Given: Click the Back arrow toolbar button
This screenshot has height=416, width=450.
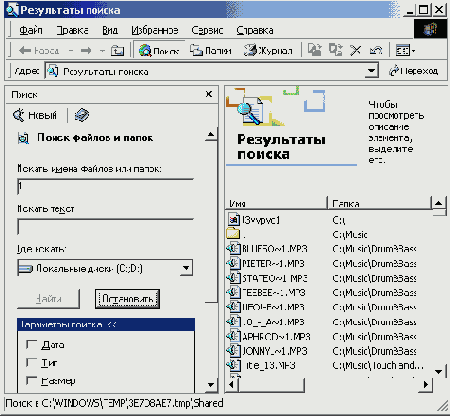Looking at the screenshot, I should [x=39, y=51].
